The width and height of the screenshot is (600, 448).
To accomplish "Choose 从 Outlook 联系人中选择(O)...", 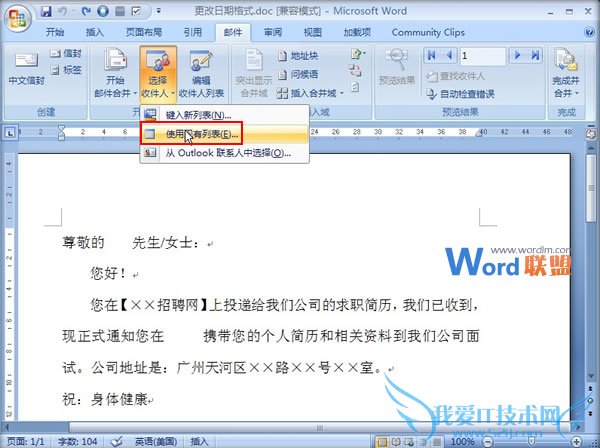I will [225, 153].
